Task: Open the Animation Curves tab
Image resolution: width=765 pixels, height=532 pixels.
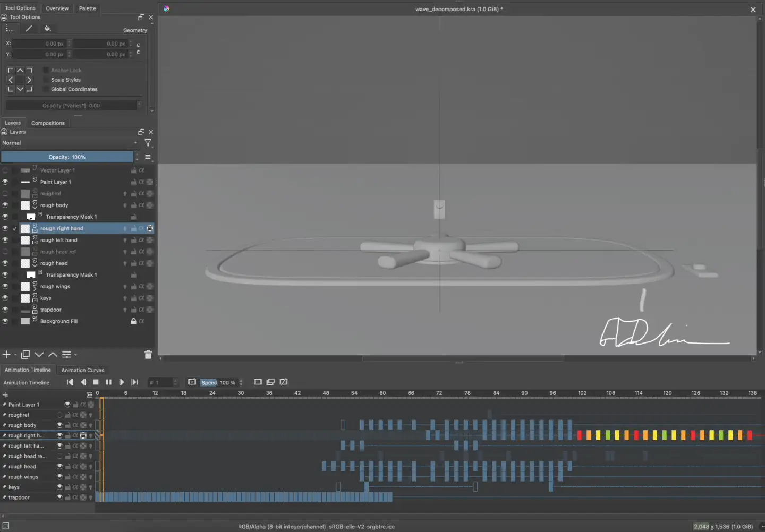Action: pyautogui.click(x=83, y=370)
